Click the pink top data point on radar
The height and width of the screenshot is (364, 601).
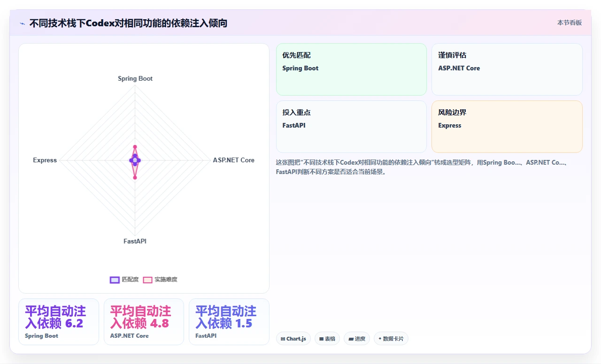135,147
